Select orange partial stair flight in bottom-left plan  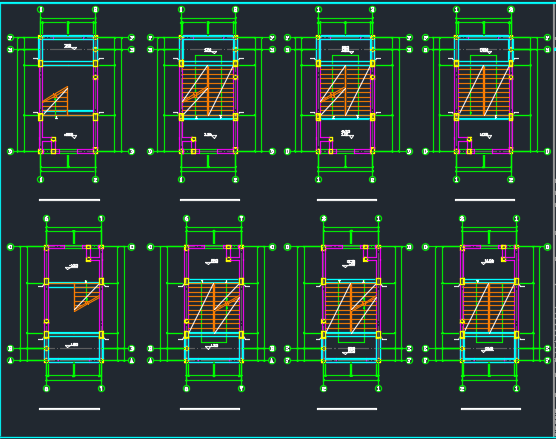[x=87, y=297]
